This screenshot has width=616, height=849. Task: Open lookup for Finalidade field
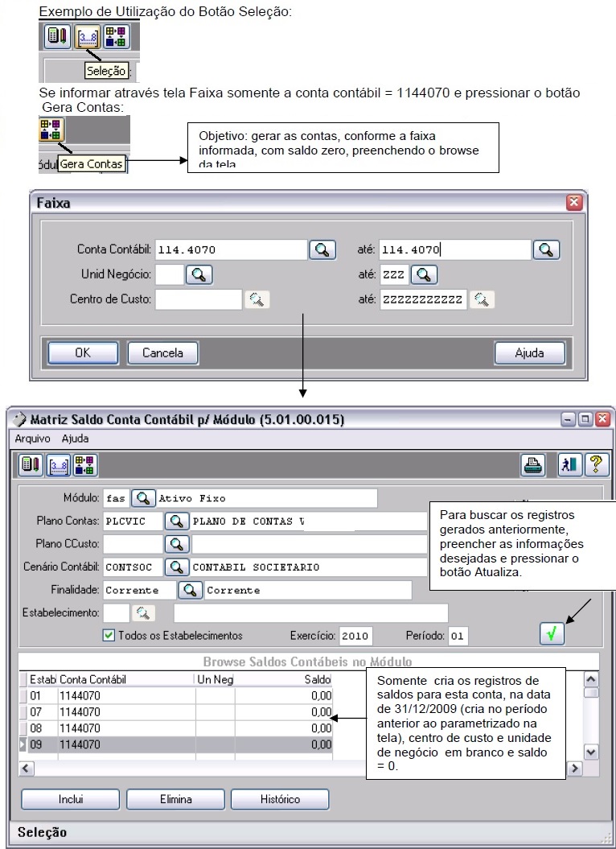pyautogui.click(x=190, y=590)
